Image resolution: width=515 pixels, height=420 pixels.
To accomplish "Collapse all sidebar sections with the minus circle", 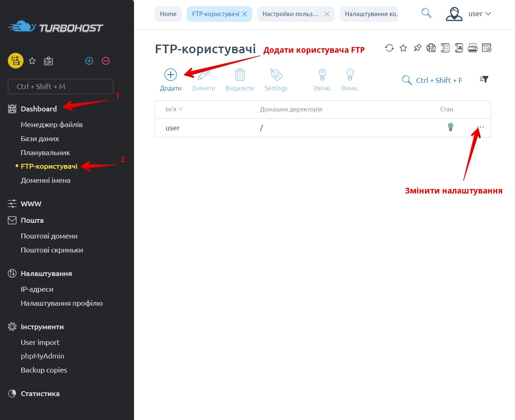I will pyautogui.click(x=106, y=61).
